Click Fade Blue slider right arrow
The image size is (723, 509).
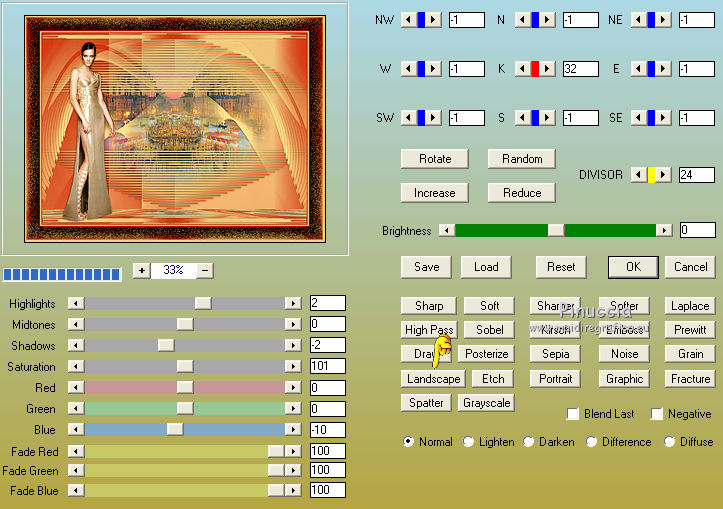(x=293, y=490)
